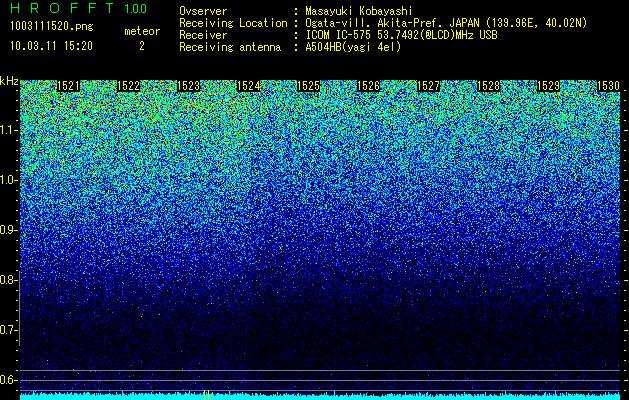Click the 0.8 frequency axis label
This screenshot has width=629, height=400.
tap(8, 280)
